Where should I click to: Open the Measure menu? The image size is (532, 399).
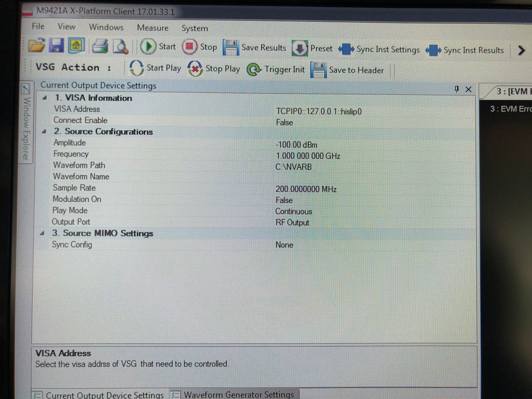coord(153,28)
